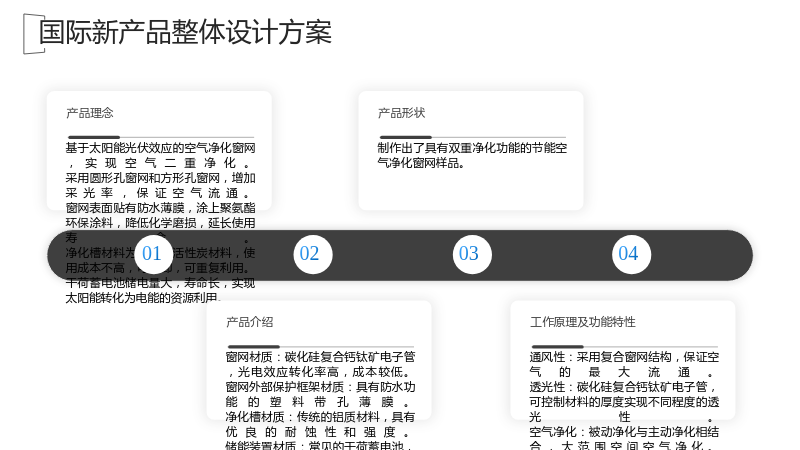
Task: Click the dark underline beneath 产品介绍
Action: tap(254, 346)
